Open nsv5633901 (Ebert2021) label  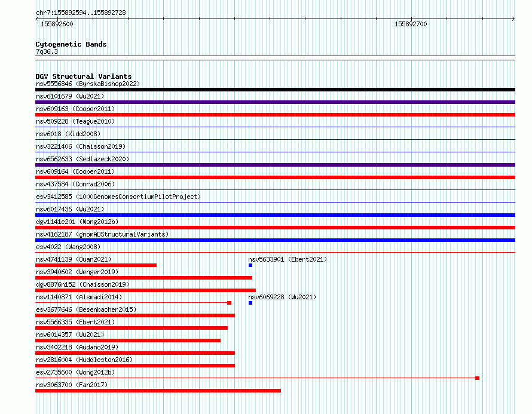coord(288,259)
